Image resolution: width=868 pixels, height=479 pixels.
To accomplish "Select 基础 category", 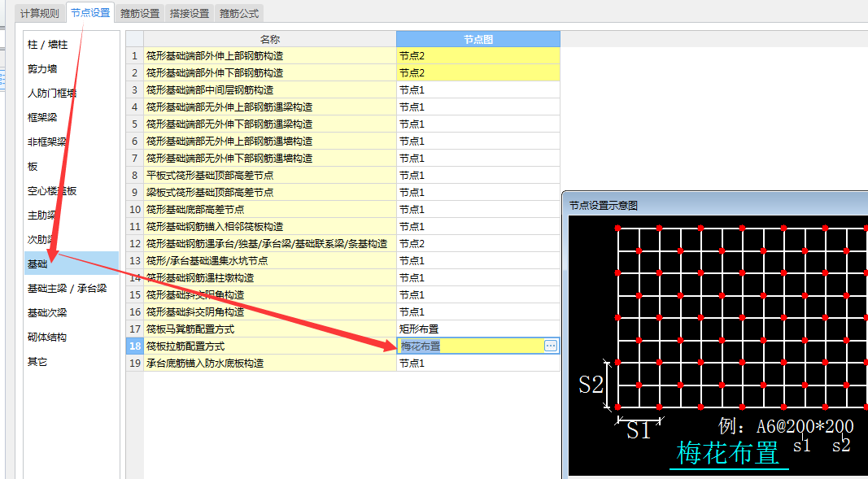I will pyautogui.click(x=72, y=263).
